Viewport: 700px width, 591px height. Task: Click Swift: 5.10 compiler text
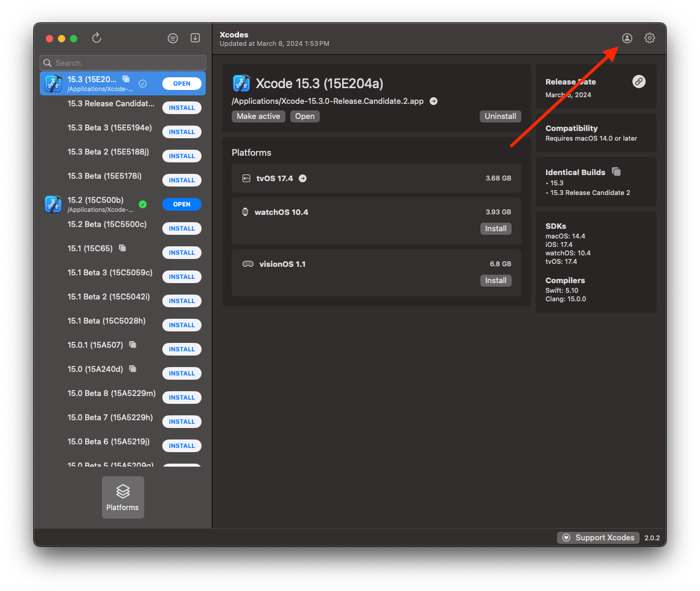click(x=562, y=290)
